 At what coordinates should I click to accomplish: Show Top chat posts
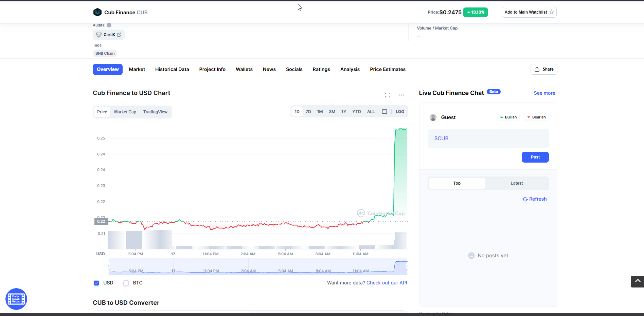point(457,183)
